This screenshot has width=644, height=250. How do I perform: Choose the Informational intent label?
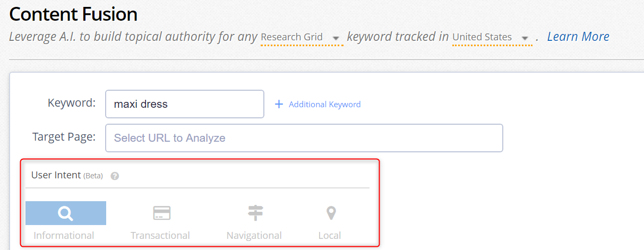(x=64, y=235)
